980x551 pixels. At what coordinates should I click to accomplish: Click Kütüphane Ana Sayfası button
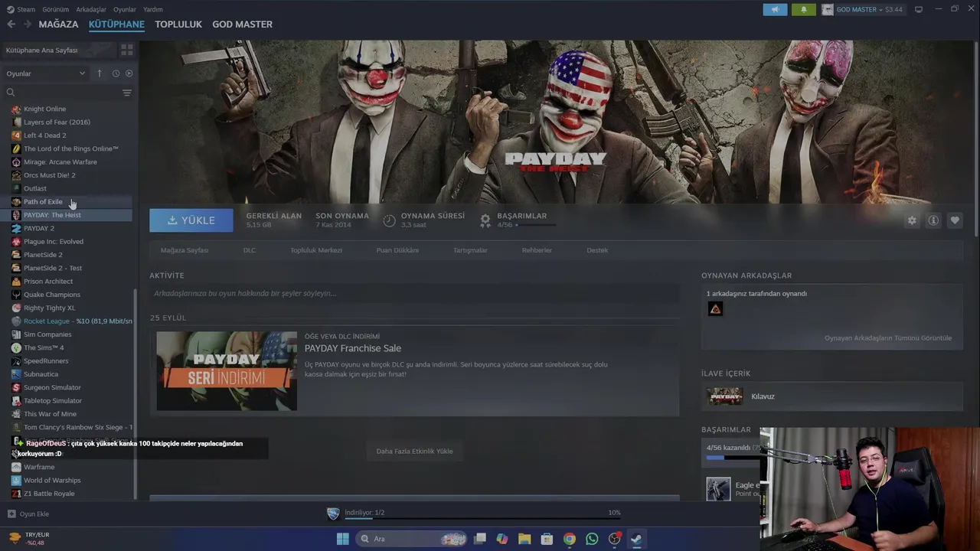pyautogui.click(x=58, y=50)
